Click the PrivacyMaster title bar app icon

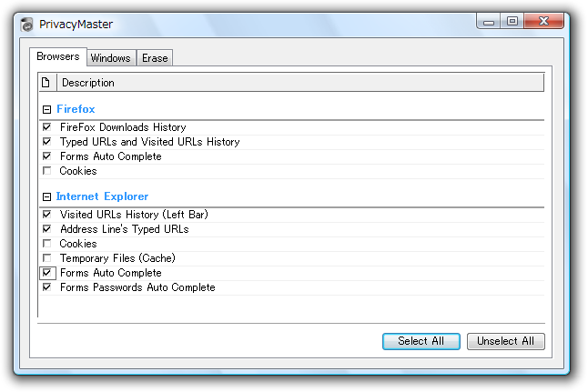click(26, 25)
